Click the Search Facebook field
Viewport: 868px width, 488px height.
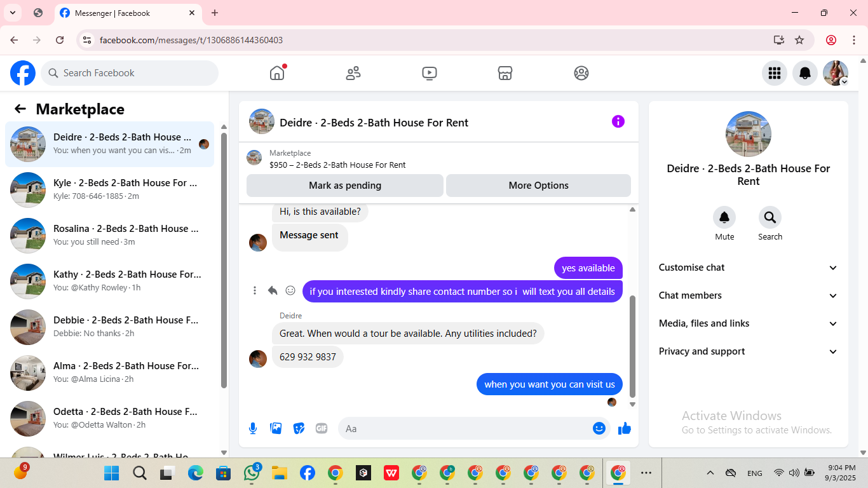pyautogui.click(x=130, y=73)
